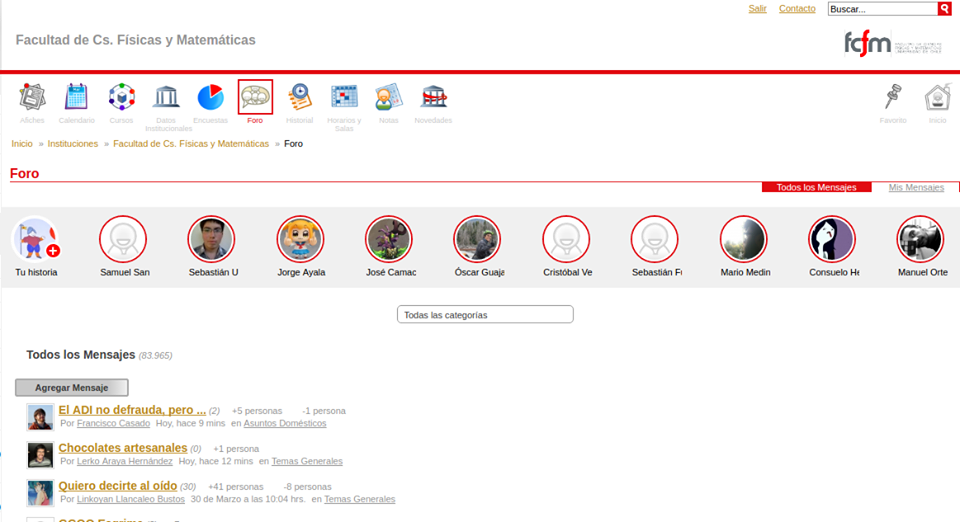Select the Todos los Mensajes tab
960x522 pixels.
coord(816,187)
